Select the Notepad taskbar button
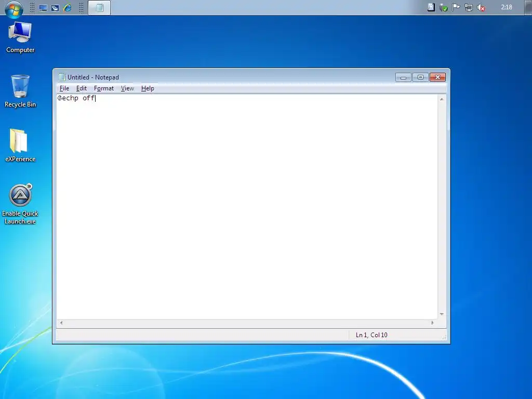Viewport: 532px width, 399px height. (99, 7)
